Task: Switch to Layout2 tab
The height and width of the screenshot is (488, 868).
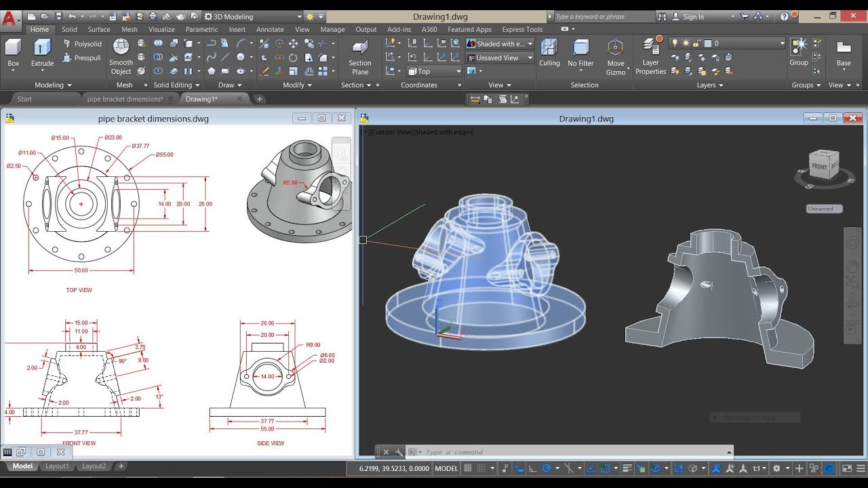Action: (94, 466)
